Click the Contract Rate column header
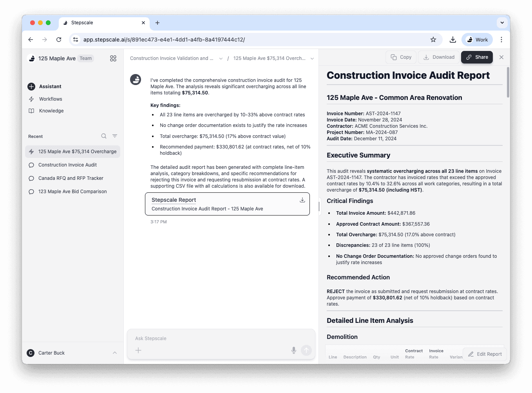 coord(414,354)
